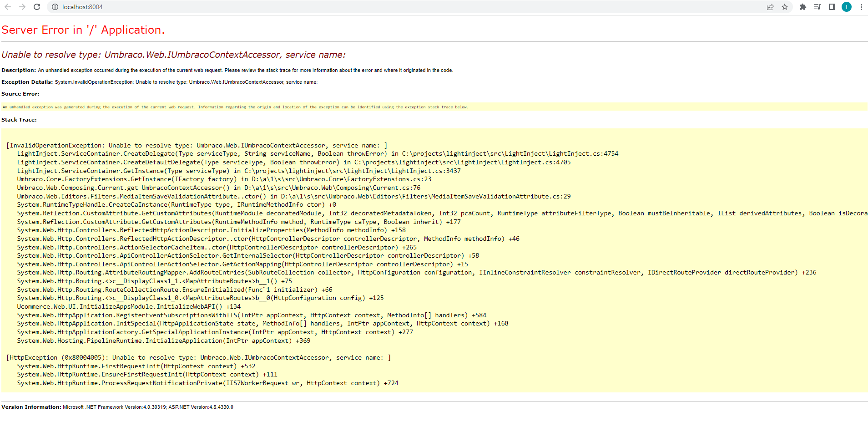Reload the localhost page
Viewport: 868px width, 427px height.
pyautogui.click(x=37, y=7)
